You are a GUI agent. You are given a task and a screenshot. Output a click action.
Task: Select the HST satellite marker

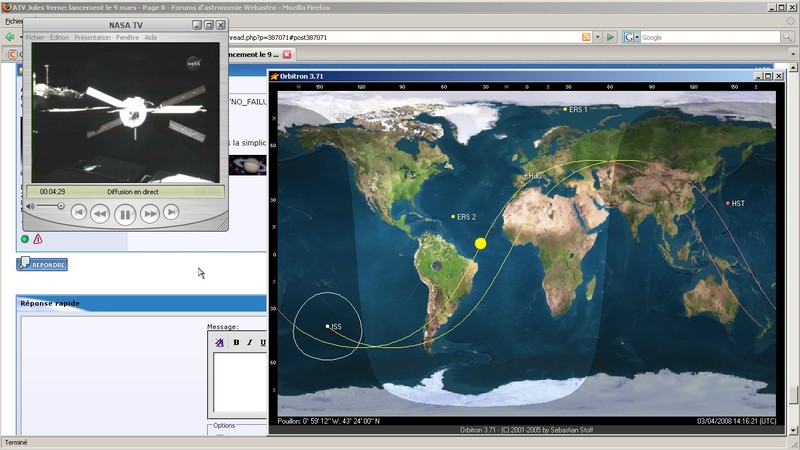click(x=728, y=203)
